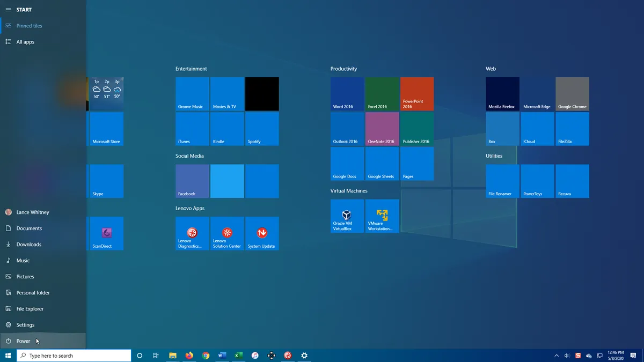
Task: Open the Lenovo Solution Center tile
Action: coord(227,233)
